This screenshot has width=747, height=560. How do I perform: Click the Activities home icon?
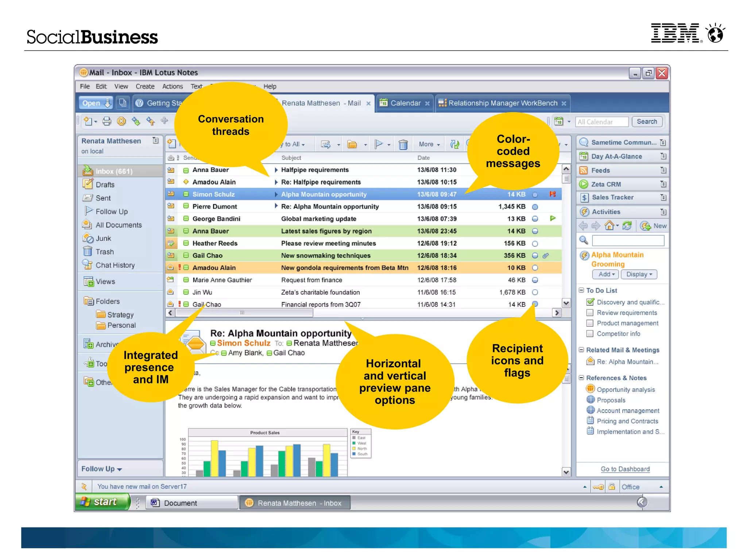point(609,226)
